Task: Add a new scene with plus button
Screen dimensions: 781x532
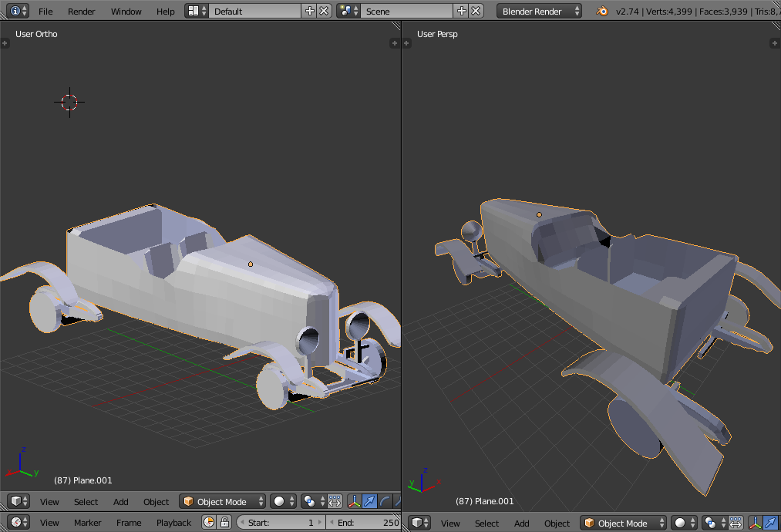Action: coord(462,11)
